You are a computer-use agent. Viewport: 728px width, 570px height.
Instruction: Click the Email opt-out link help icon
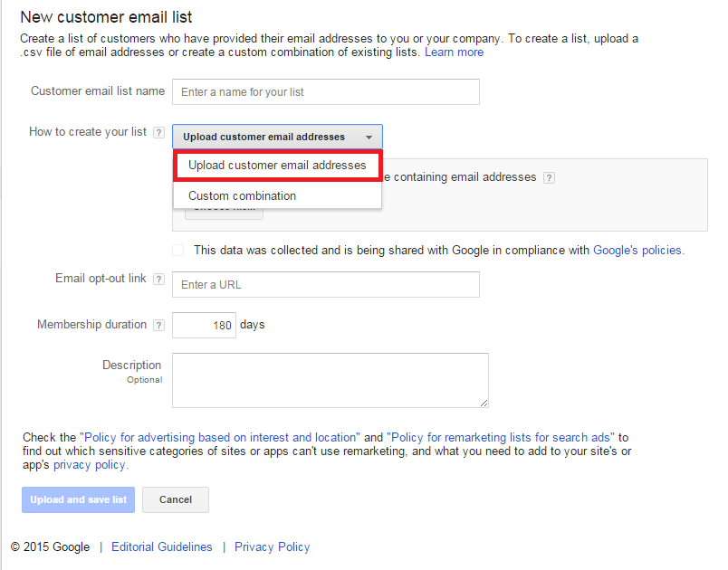click(160, 279)
